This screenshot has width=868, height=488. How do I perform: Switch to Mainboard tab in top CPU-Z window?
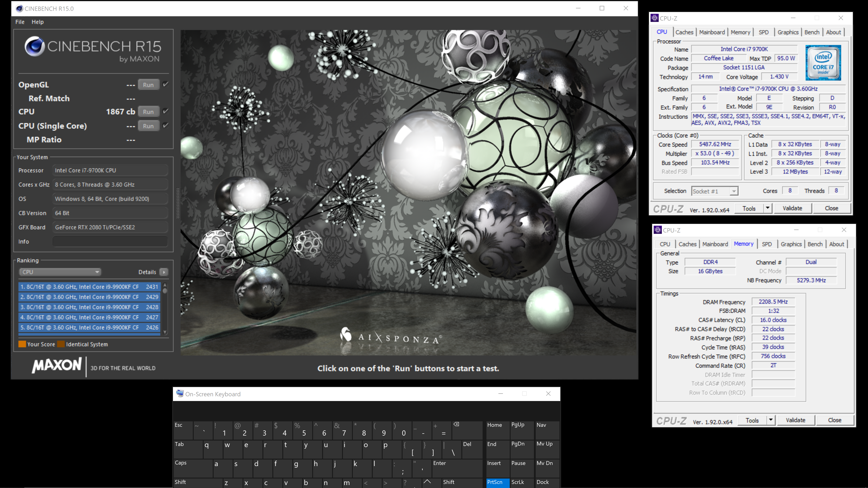(712, 32)
